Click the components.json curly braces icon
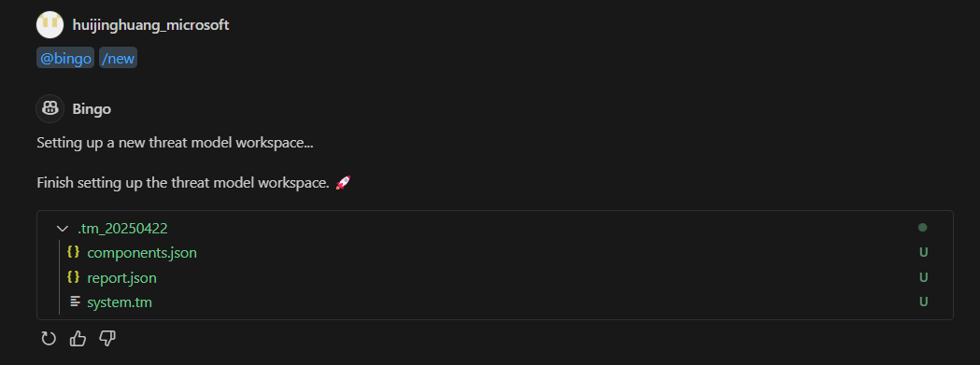This screenshot has height=365, width=980. click(x=73, y=252)
